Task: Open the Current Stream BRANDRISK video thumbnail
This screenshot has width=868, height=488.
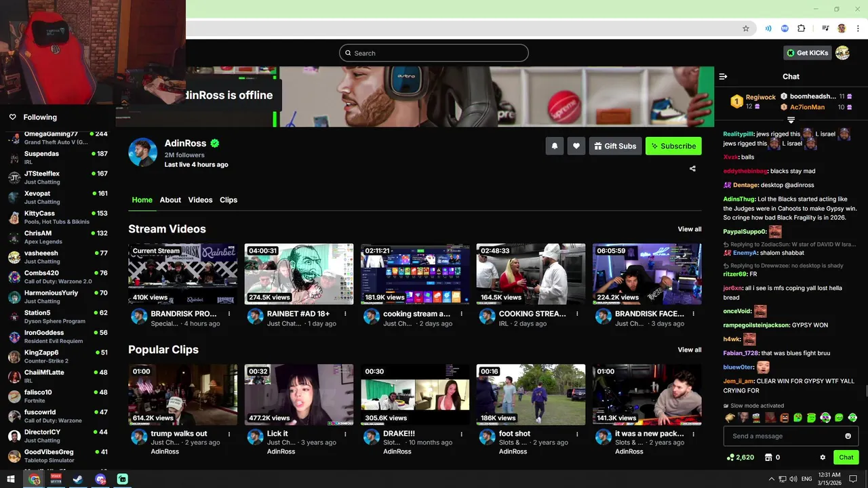Action: 183,274
